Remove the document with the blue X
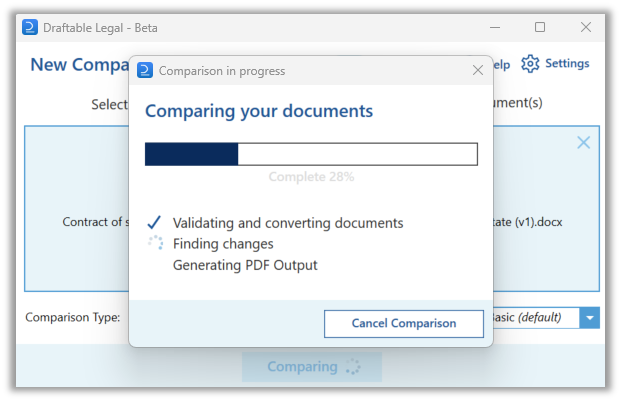Viewport: 621px width, 401px height. tap(583, 143)
